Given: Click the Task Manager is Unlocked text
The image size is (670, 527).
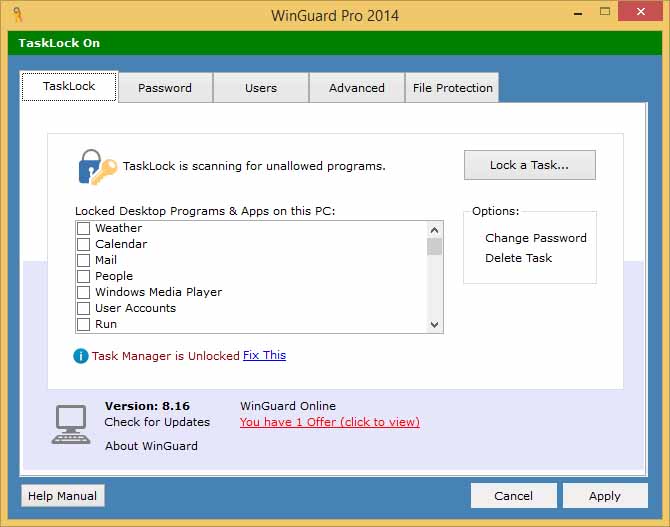Looking at the screenshot, I should (x=166, y=356).
